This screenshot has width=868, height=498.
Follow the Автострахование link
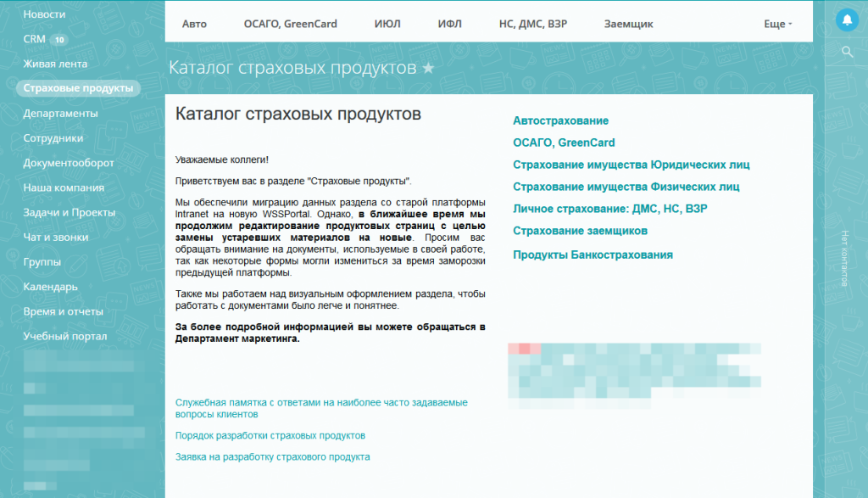click(560, 120)
